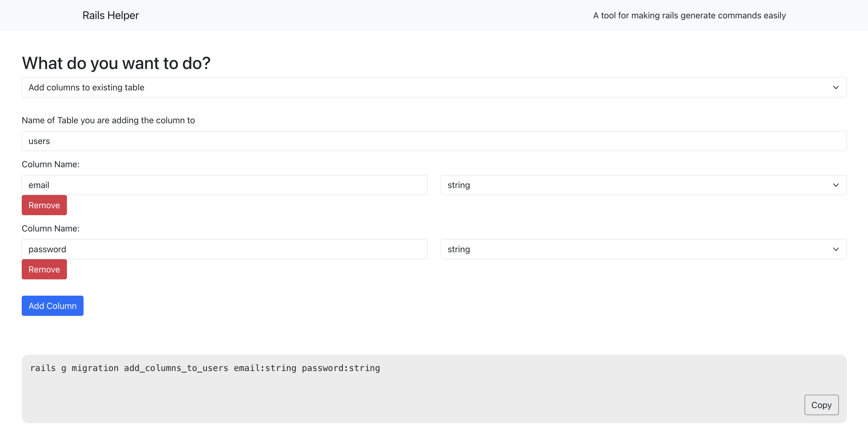Focus the table name field containing 'users'
This screenshot has width=868, height=437.
(434, 141)
